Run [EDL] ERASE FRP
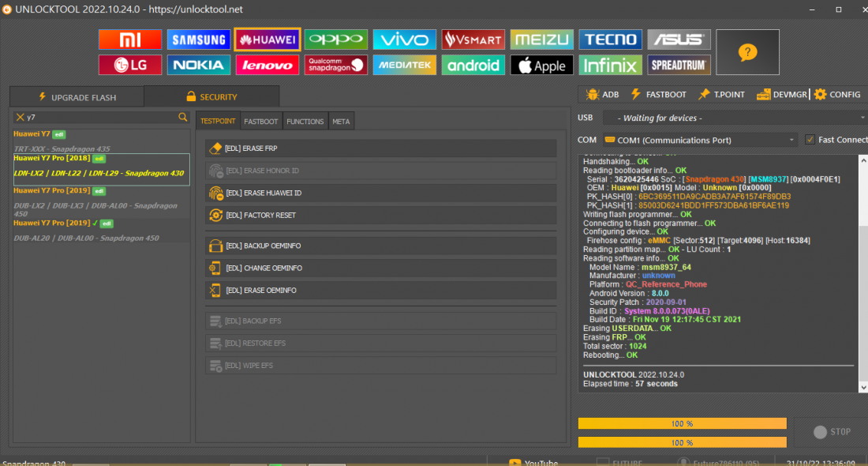Image resolution: width=868 pixels, height=466 pixels. click(x=381, y=148)
